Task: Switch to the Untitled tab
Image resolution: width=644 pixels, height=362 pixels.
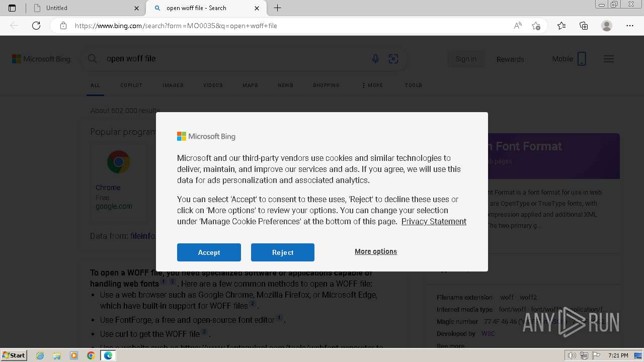Action: point(86,8)
